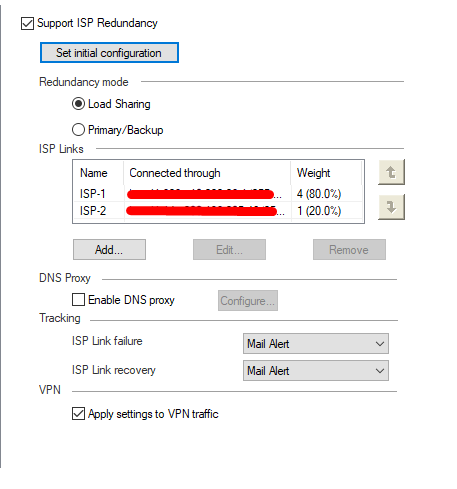Click the Name column header

click(99, 173)
